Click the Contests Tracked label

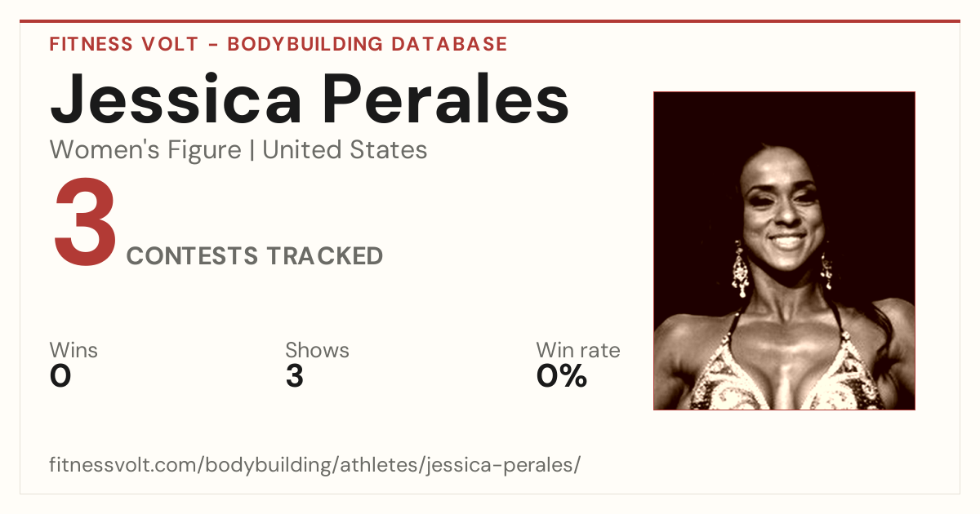[255, 256]
